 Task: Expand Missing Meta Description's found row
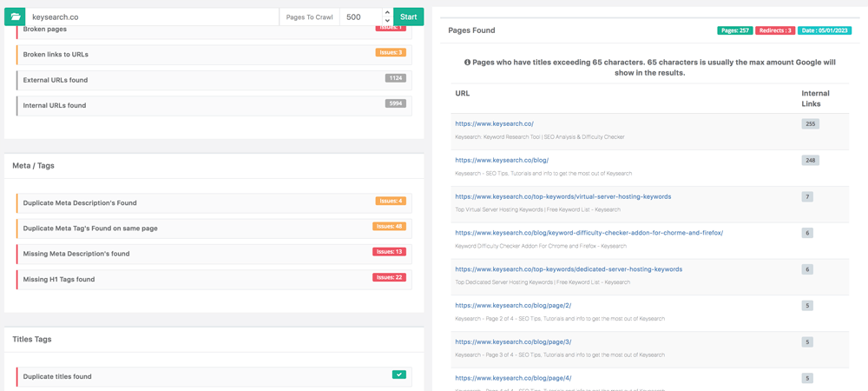[214, 254]
